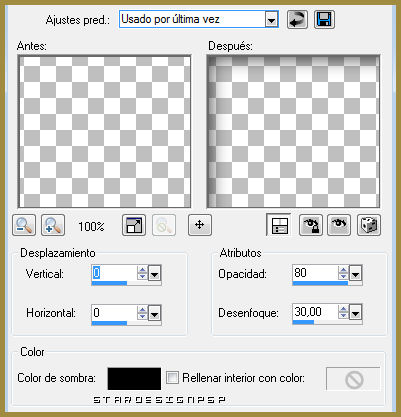Click the reset to default arrow icon
Viewport: 401px width, 417px height.
pos(297,20)
